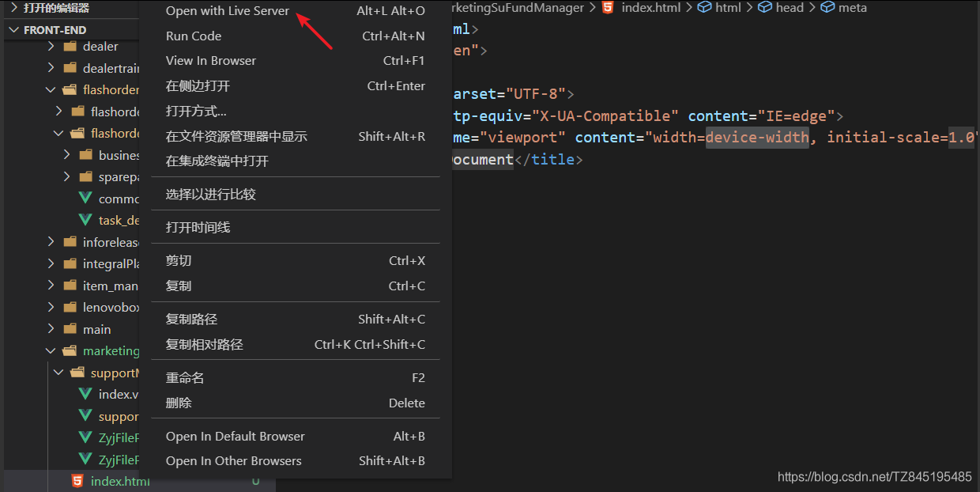Image resolution: width=980 pixels, height=492 pixels.
Task: Click the Vue icon of the task_de file
Action: click(85, 220)
